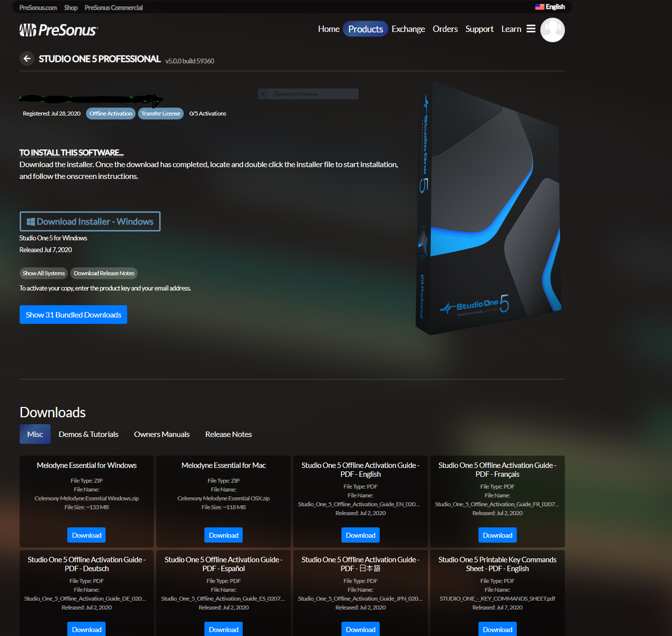Click the Registered: Jul 28, 2020 text
672x636 pixels.
click(52, 114)
